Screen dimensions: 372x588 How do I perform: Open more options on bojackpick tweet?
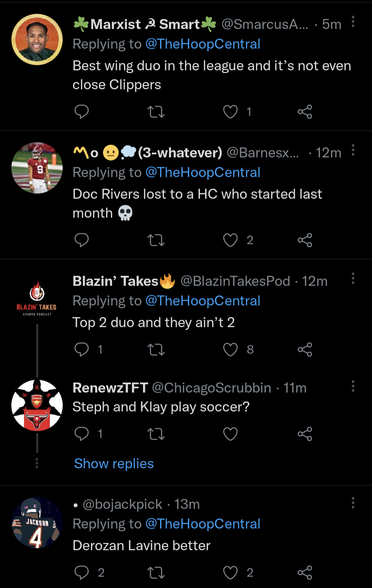[353, 503]
